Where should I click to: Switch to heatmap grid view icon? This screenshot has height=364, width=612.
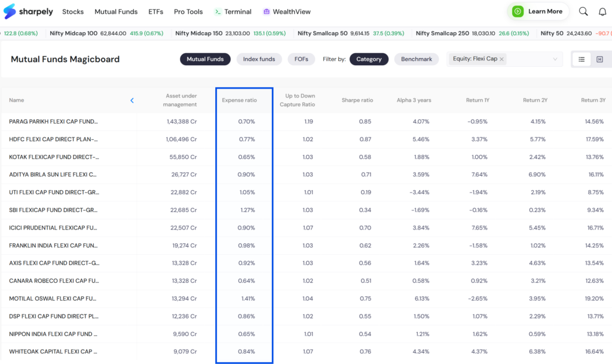(599, 59)
